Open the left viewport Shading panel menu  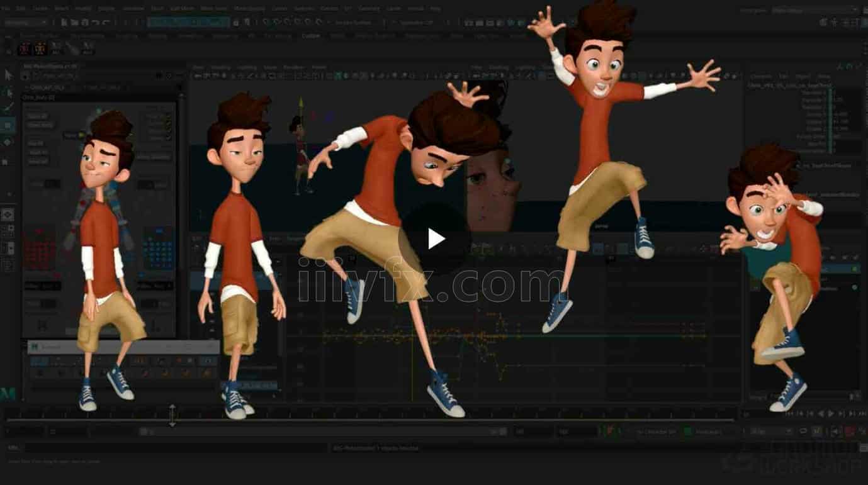pyautogui.click(x=220, y=67)
